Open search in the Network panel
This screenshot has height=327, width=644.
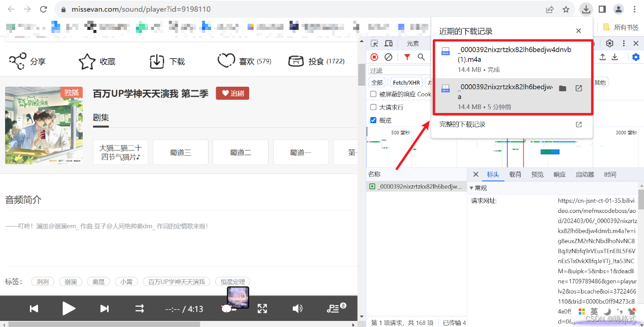(422, 57)
